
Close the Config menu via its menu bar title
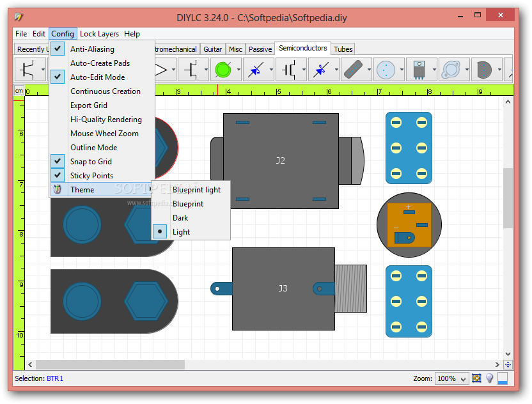pos(63,34)
